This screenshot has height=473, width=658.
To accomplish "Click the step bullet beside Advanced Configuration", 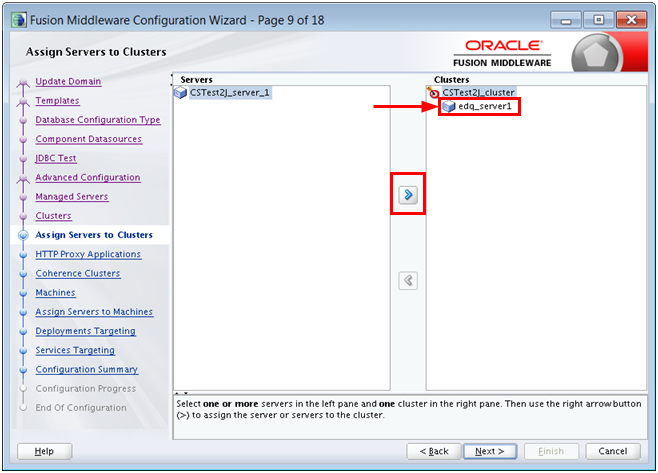I will (x=23, y=178).
